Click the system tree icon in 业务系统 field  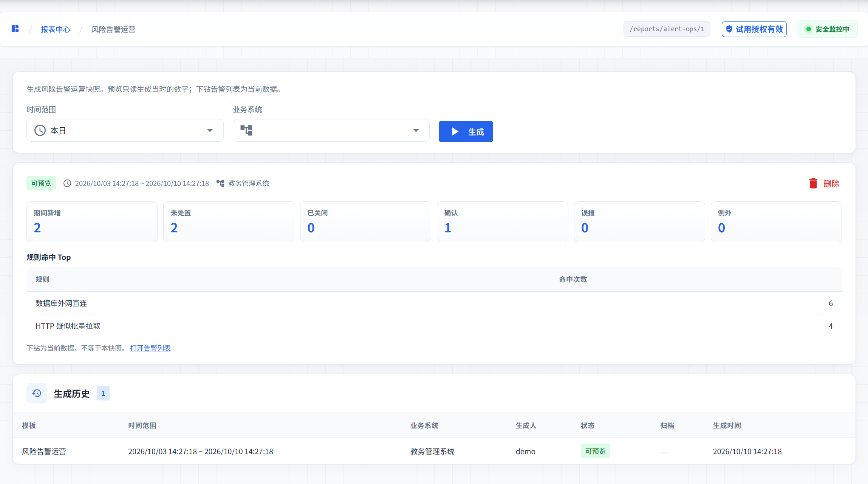[x=246, y=130]
